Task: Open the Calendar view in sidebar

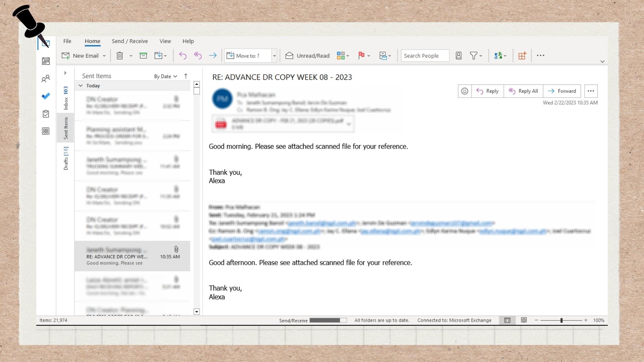Action: point(46,61)
